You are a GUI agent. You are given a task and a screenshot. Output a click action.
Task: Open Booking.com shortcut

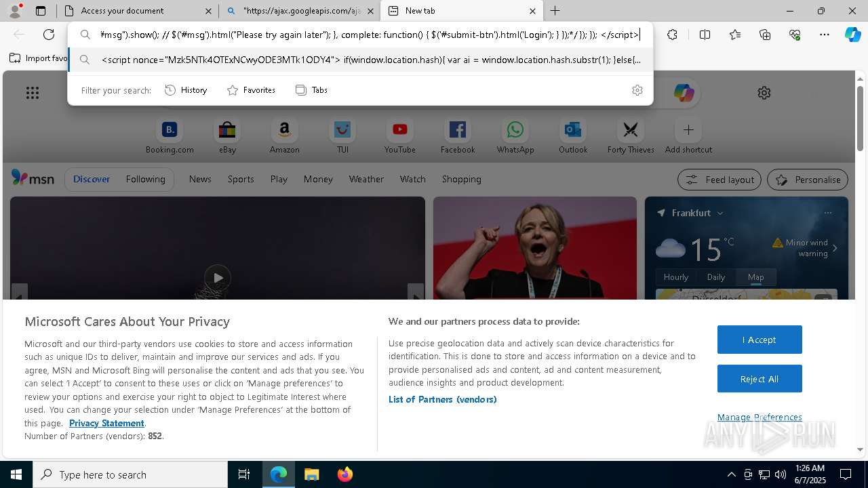pos(170,136)
